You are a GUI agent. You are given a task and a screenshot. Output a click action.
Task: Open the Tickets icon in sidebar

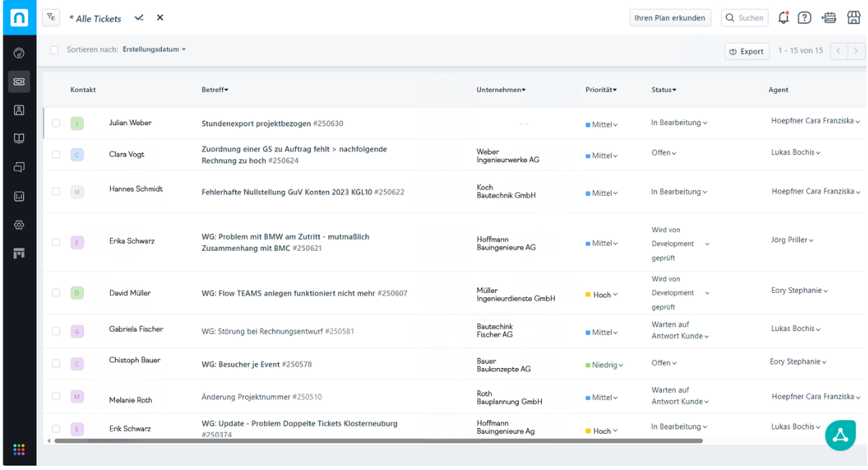click(19, 82)
